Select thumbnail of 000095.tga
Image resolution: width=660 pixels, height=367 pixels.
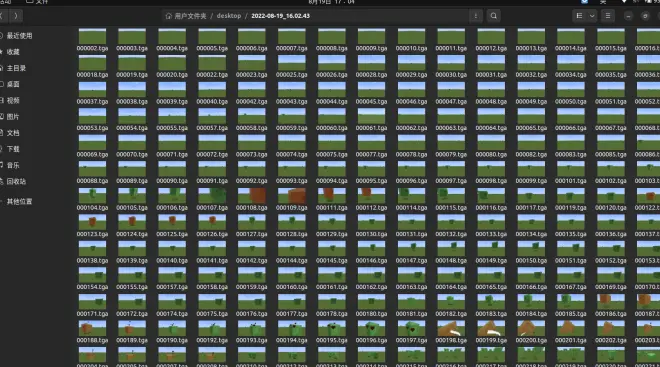click(371, 169)
